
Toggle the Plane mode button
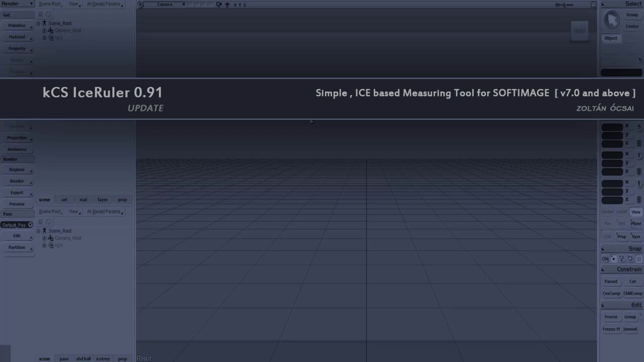click(636, 223)
